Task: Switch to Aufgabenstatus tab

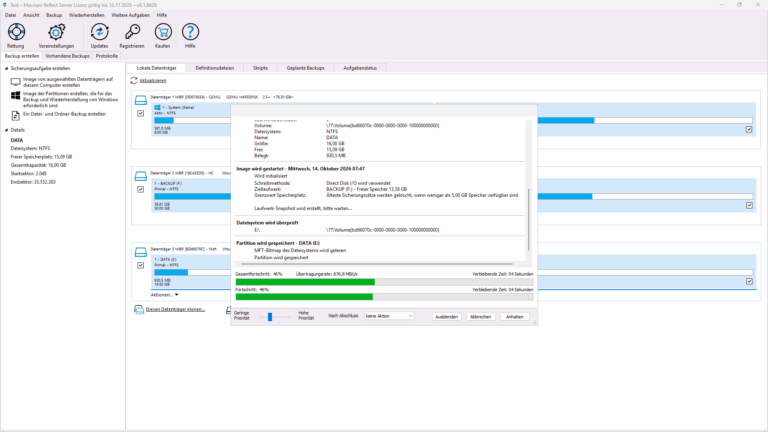Action: 360,68
